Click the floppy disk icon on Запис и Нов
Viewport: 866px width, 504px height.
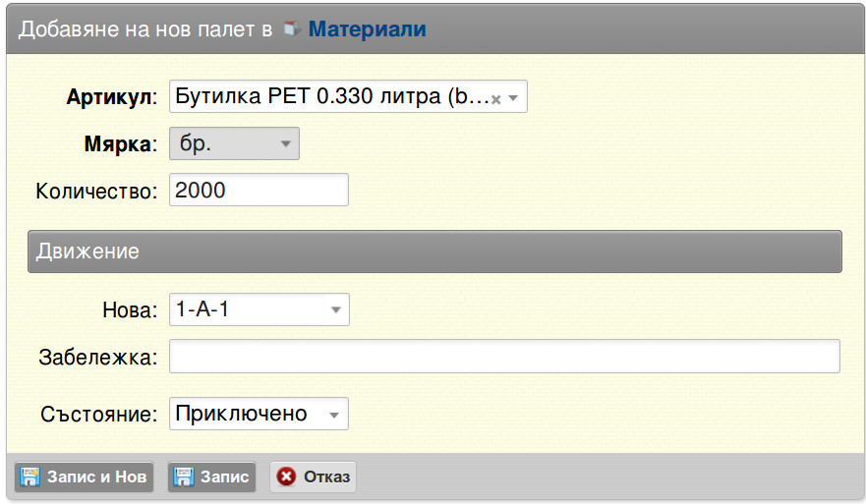click(29, 476)
